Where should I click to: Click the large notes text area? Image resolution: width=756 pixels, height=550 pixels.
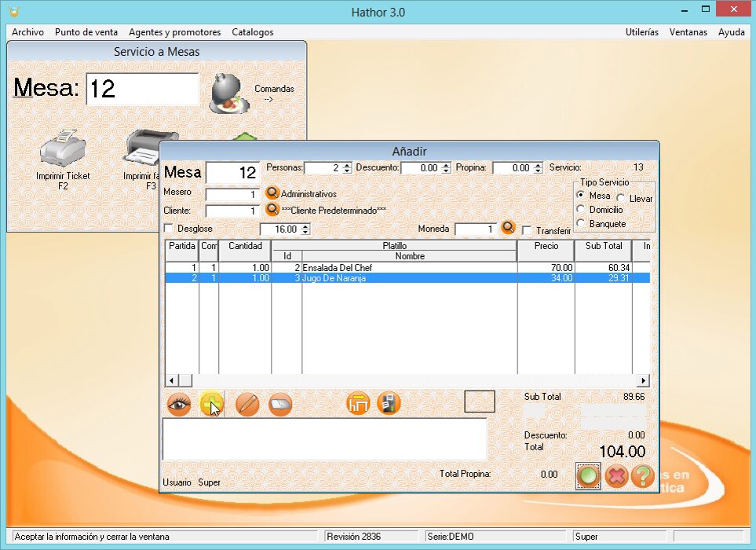324,439
